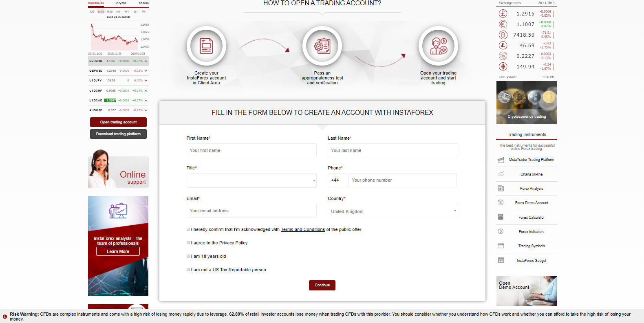The width and height of the screenshot is (644, 323).
Task: Click the InstaForex Gadget icon
Action: pyautogui.click(x=501, y=260)
